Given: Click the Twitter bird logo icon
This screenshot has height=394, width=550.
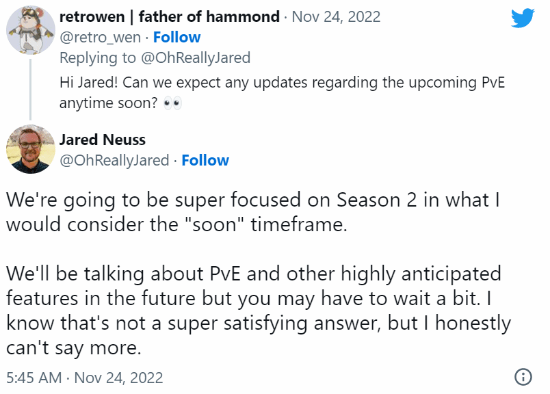Looking at the screenshot, I should tap(522, 18).
